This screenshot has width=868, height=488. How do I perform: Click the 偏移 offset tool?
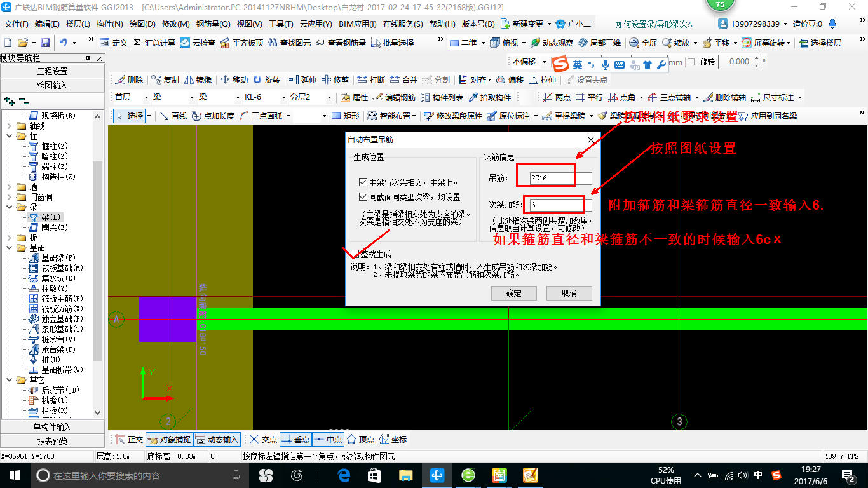[510, 79]
